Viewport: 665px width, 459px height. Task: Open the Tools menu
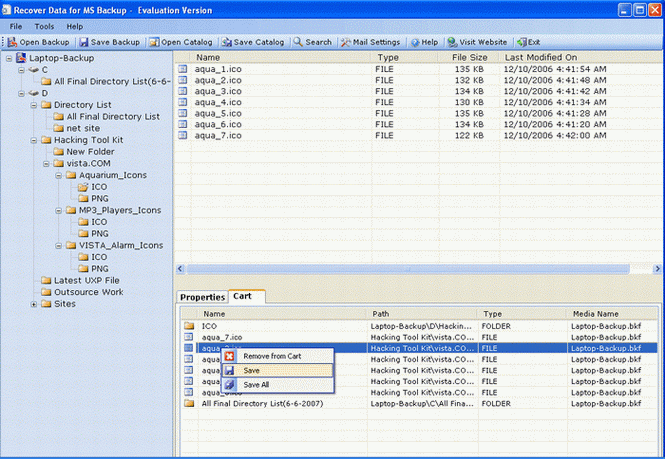coord(44,26)
